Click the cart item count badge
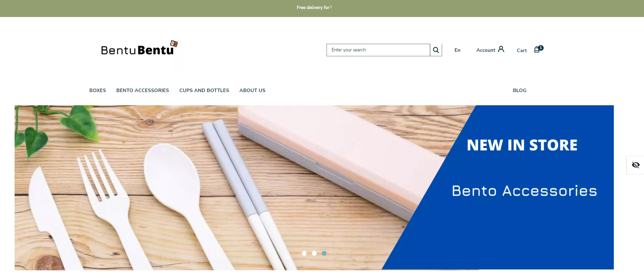Image resolution: width=644 pixels, height=280 pixels. [541, 48]
